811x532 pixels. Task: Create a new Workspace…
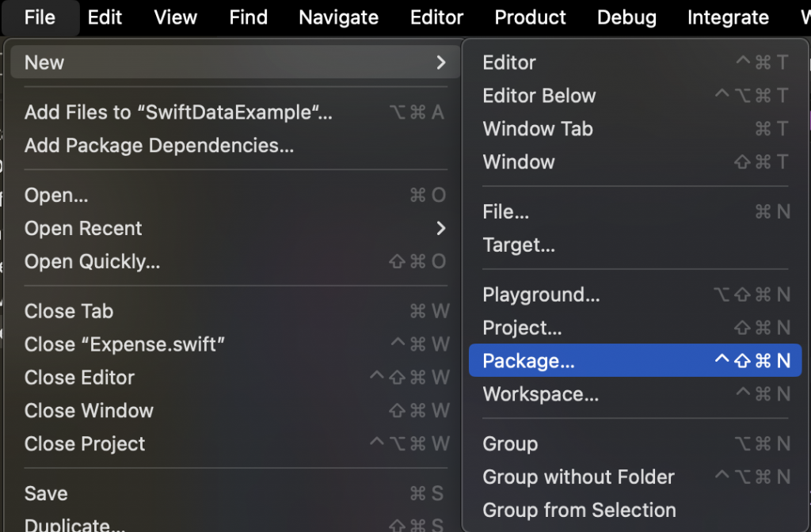point(540,394)
